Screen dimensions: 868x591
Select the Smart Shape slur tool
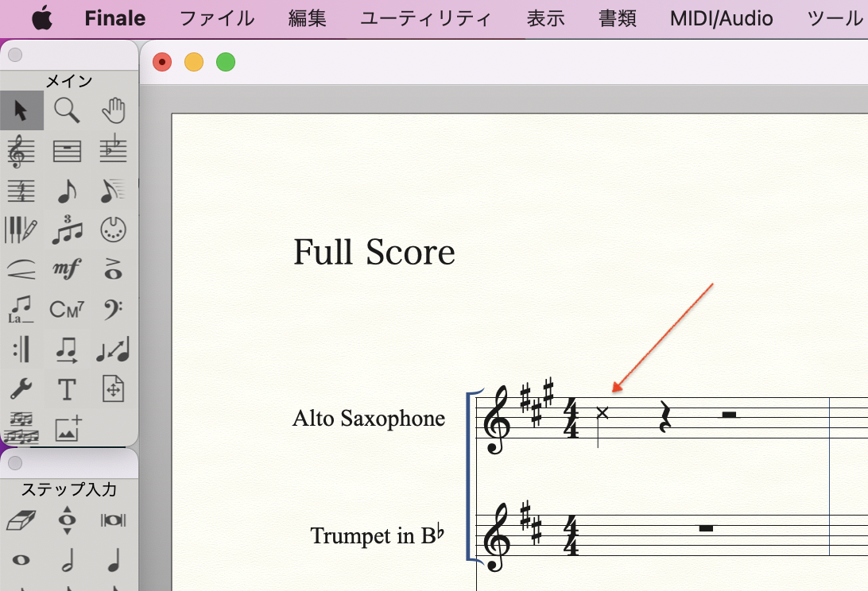click(21, 269)
